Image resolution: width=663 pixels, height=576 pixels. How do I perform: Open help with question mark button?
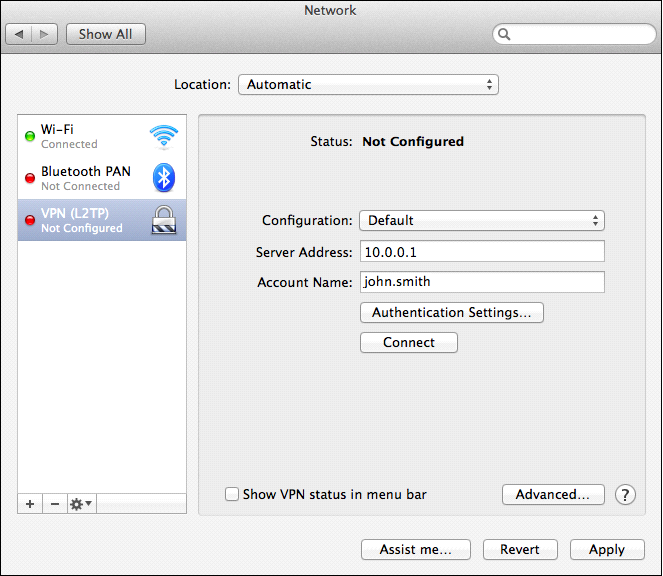coord(625,494)
